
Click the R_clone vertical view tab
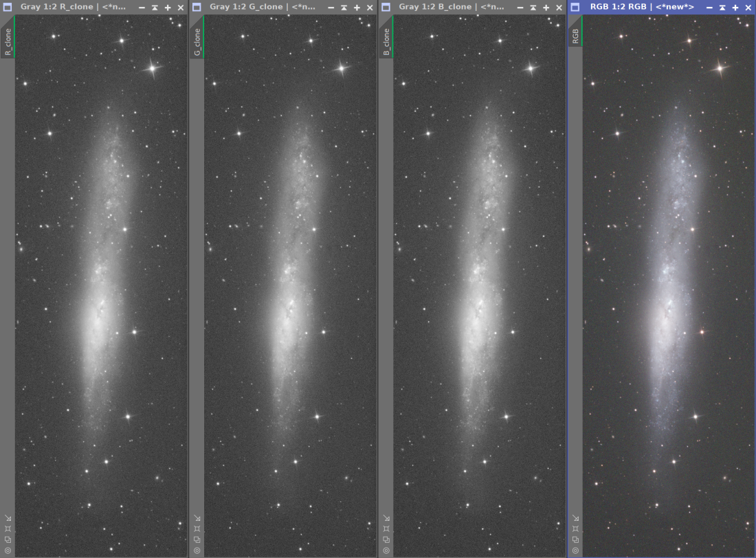point(8,42)
